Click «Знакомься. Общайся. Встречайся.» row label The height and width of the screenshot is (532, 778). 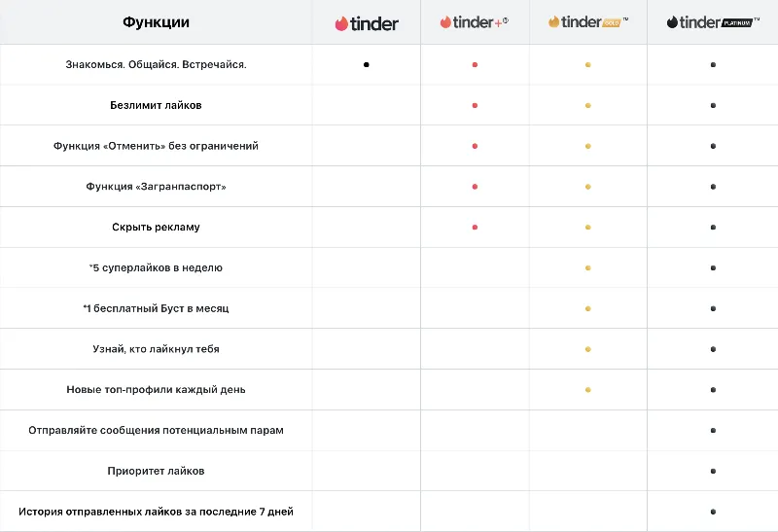[x=156, y=64]
